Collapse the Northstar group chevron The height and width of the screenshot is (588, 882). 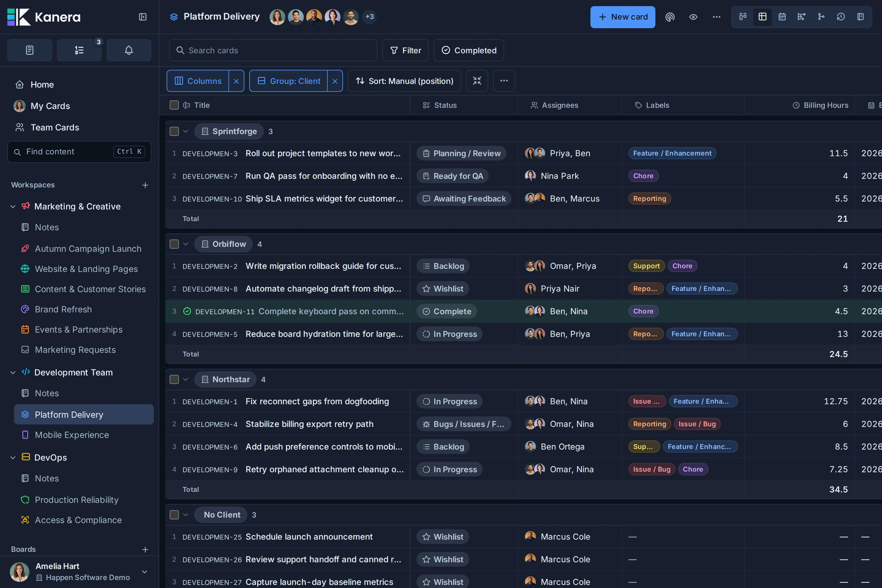click(x=186, y=379)
